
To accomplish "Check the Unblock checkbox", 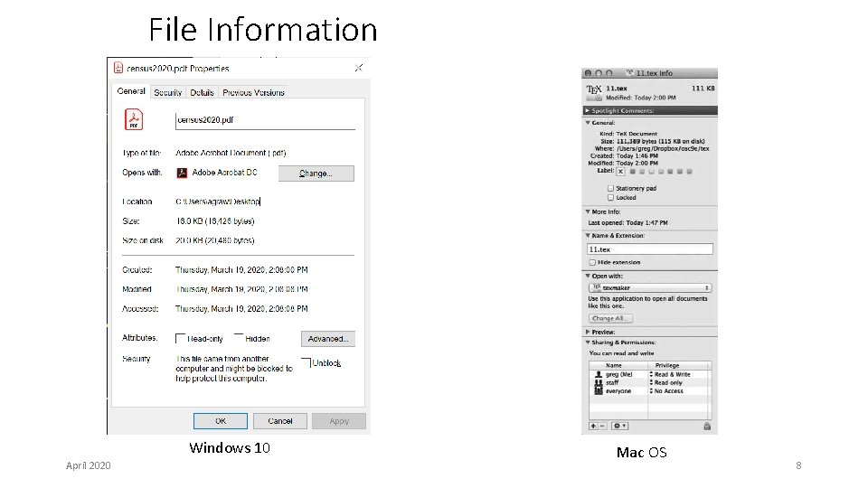I will [307, 362].
